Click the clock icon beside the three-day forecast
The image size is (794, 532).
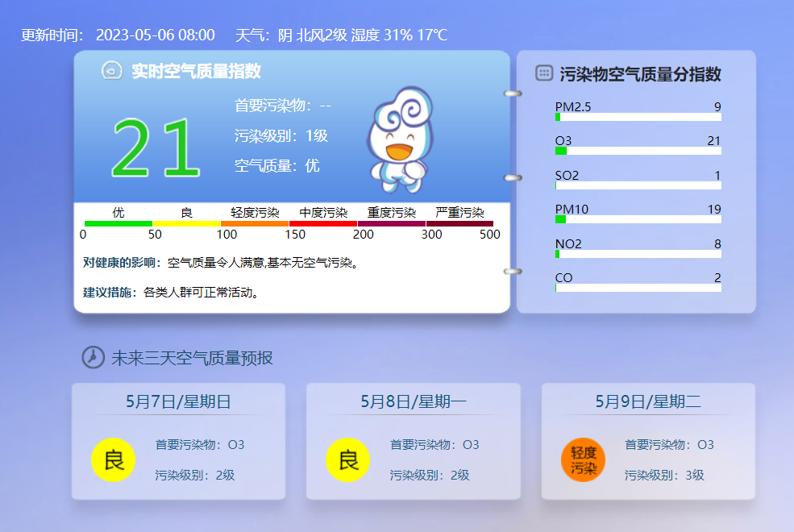pos(94,357)
